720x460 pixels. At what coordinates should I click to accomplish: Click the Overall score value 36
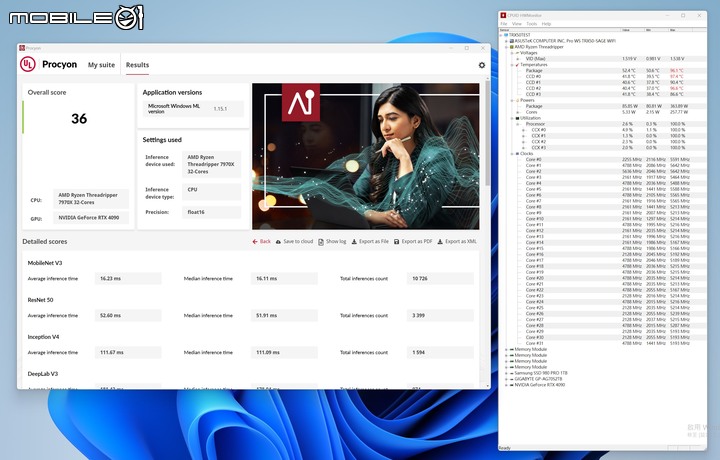click(x=79, y=119)
